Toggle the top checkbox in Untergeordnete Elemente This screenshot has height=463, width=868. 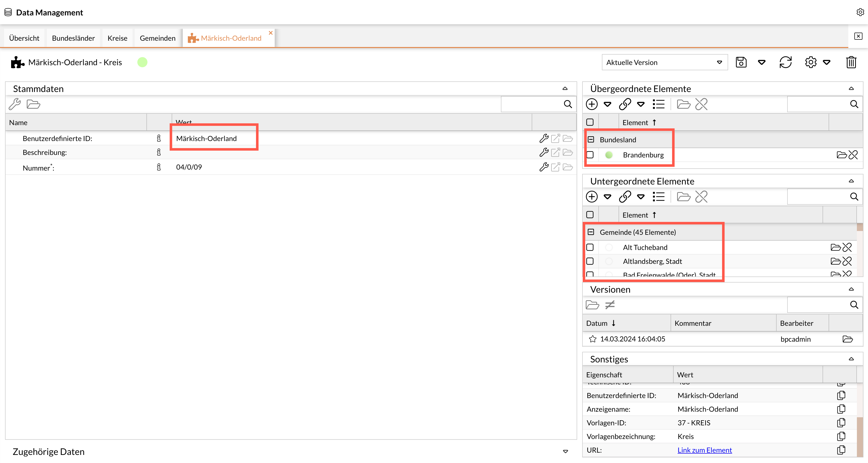pyautogui.click(x=590, y=214)
